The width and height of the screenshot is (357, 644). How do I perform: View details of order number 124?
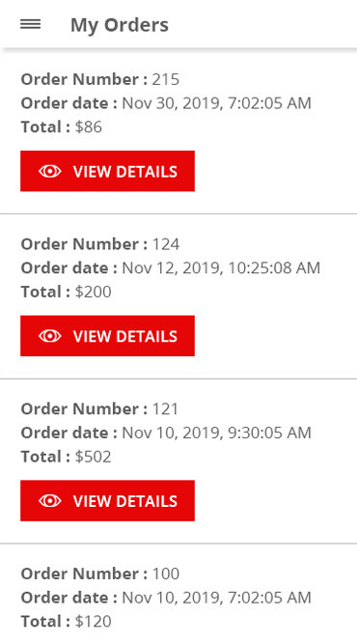pos(107,336)
